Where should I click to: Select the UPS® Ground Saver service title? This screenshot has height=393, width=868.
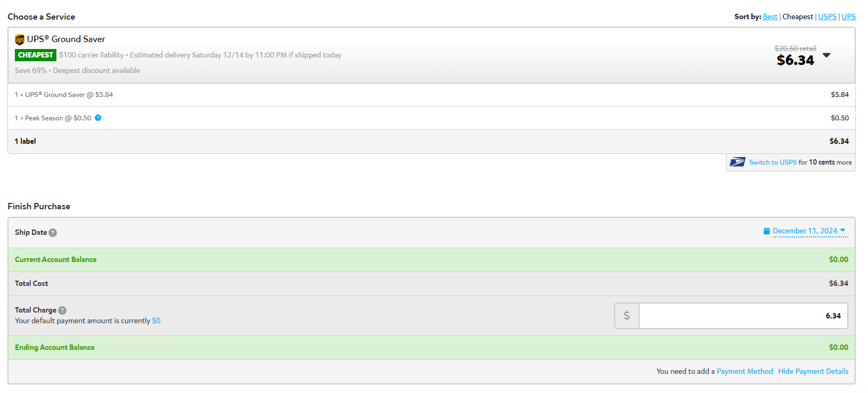66,39
